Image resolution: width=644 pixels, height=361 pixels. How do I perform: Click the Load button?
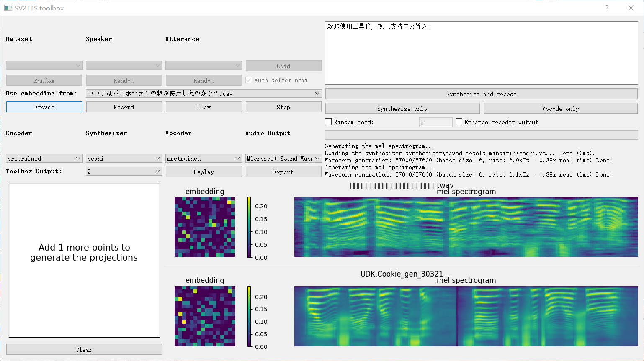click(283, 66)
